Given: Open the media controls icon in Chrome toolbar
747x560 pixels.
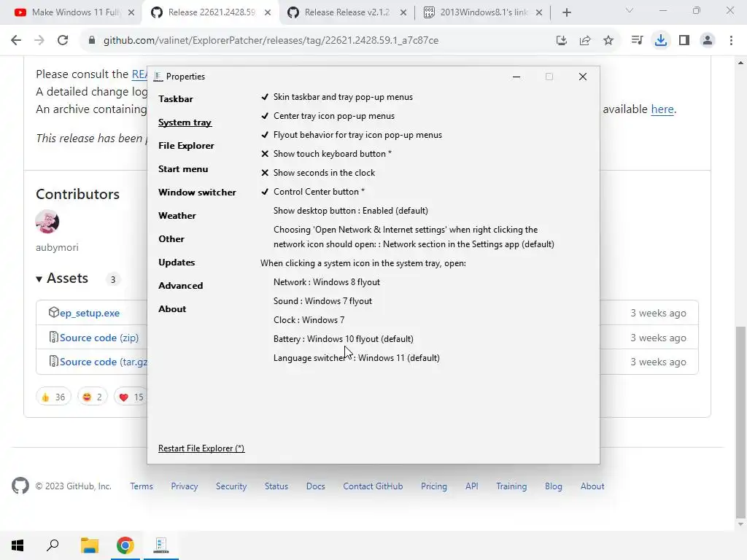Looking at the screenshot, I should click(637, 41).
